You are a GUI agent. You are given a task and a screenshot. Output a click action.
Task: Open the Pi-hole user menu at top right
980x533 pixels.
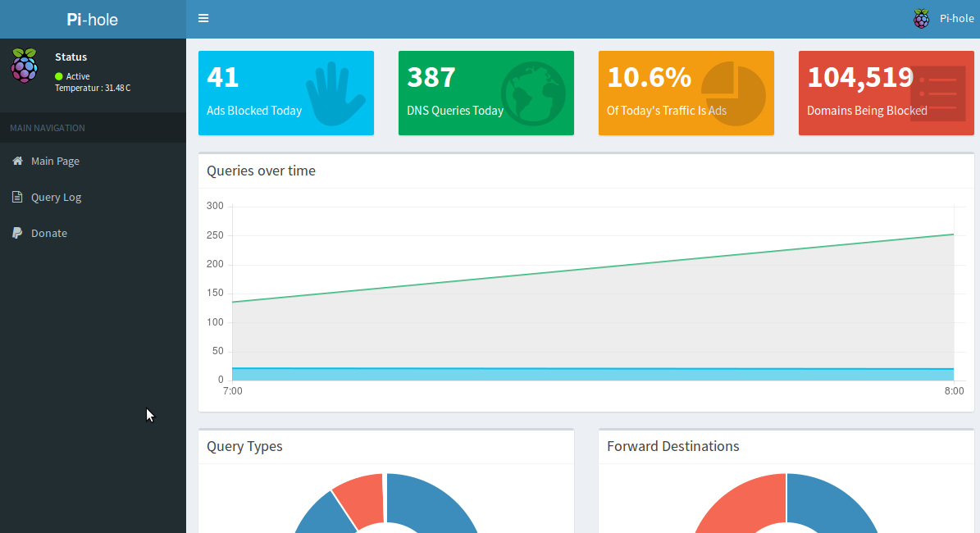pos(956,19)
